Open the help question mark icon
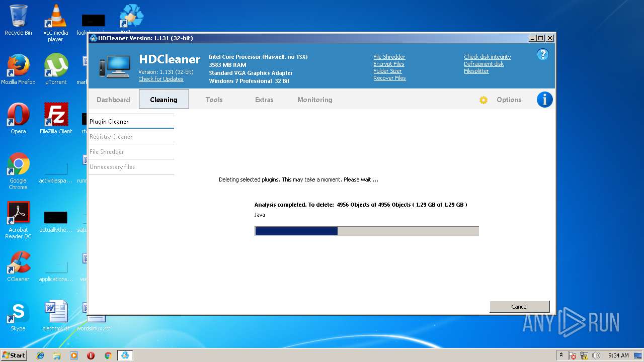 [542, 54]
